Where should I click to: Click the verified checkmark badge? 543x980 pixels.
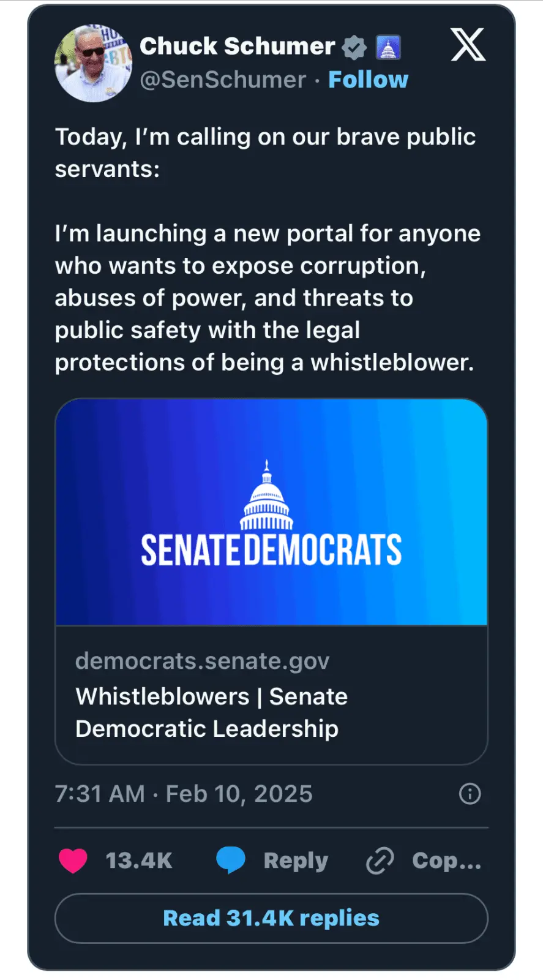coord(354,47)
